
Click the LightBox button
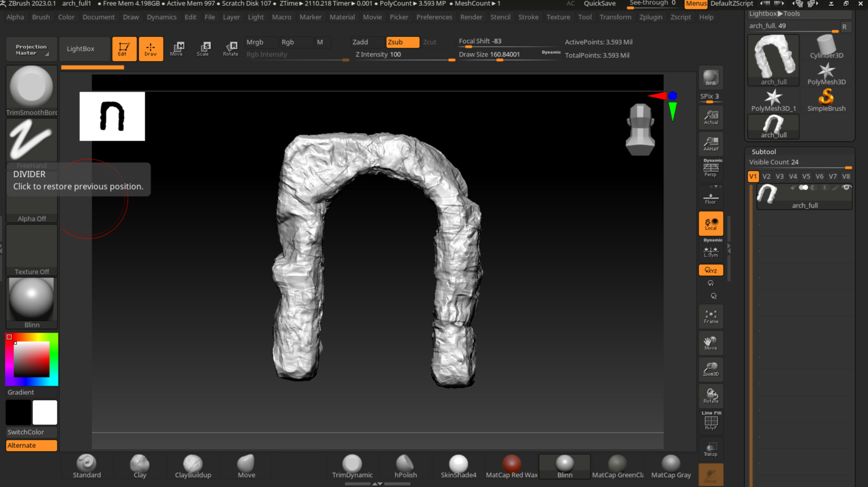pos(80,49)
